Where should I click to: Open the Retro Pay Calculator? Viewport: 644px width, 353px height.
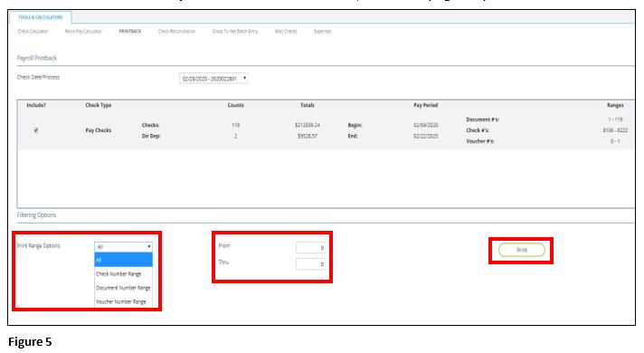point(83,32)
